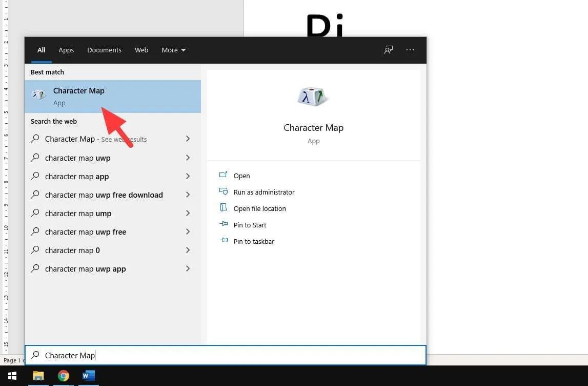Expand chevron next to 'character map app'
588x386 pixels.
188,176
